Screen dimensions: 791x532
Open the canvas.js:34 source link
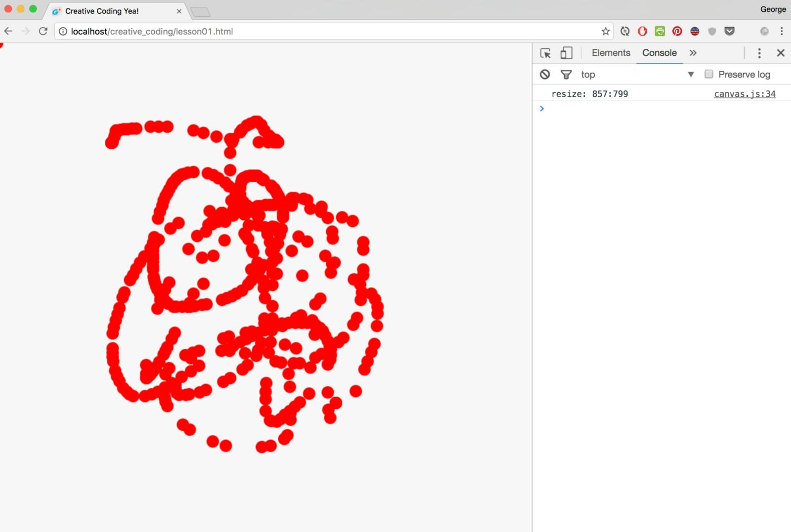click(x=745, y=94)
